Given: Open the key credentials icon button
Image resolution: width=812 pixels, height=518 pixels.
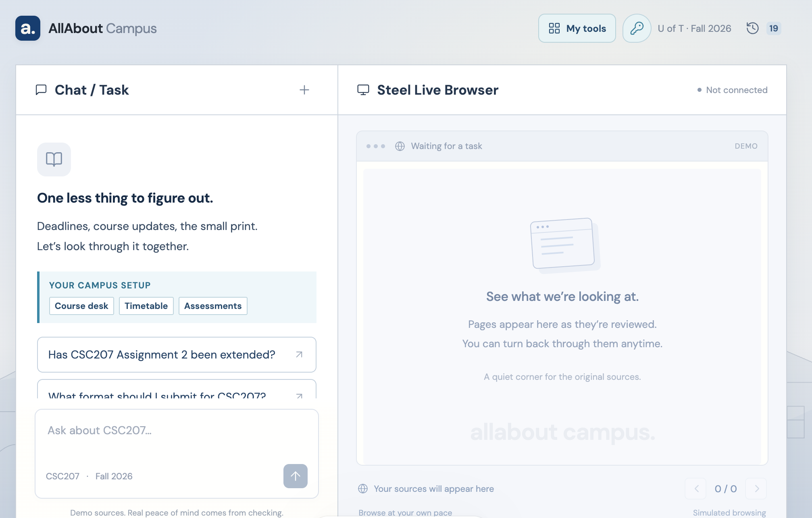Looking at the screenshot, I should (637, 28).
